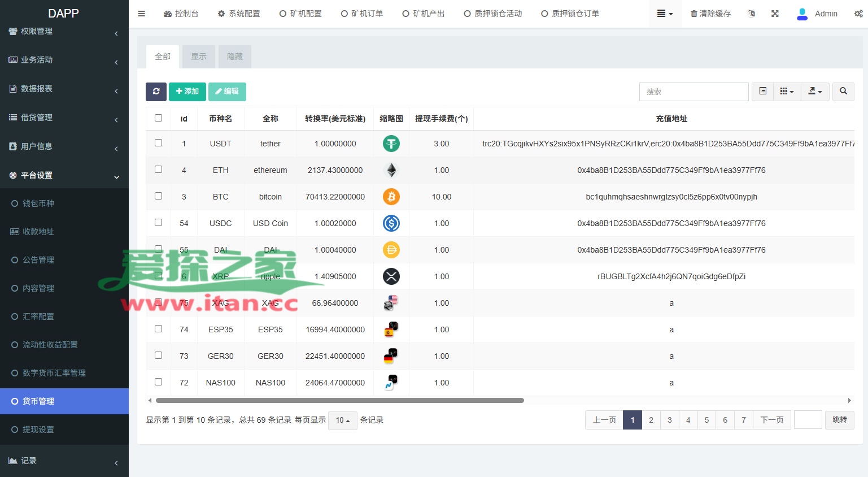Click the Bitcoin thumbnail icon
Viewport: 868px width, 477px height.
coord(391,197)
